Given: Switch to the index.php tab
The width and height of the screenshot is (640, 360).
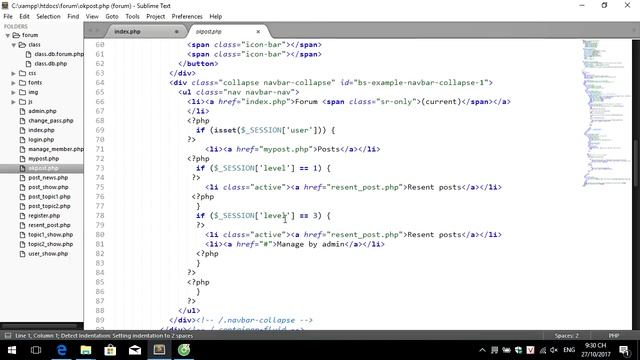Looking at the screenshot, I should click(127, 31).
